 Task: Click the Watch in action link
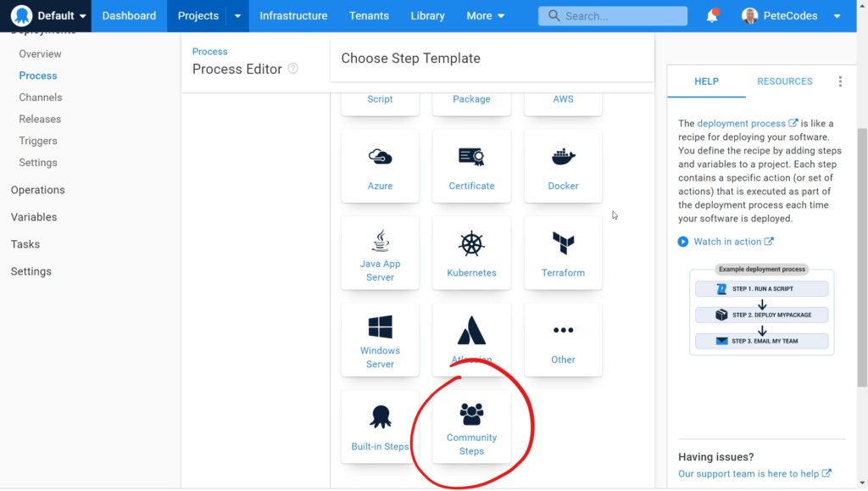[x=733, y=242]
